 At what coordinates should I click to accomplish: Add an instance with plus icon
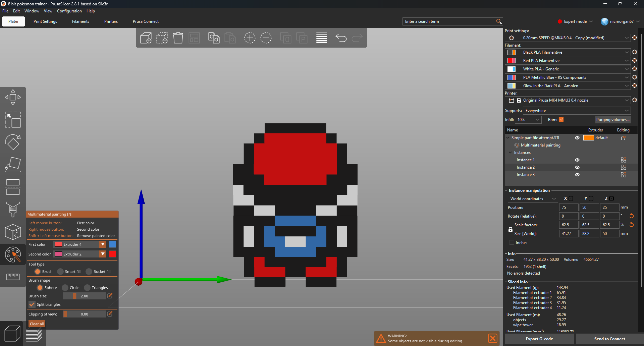(x=250, y=38)
